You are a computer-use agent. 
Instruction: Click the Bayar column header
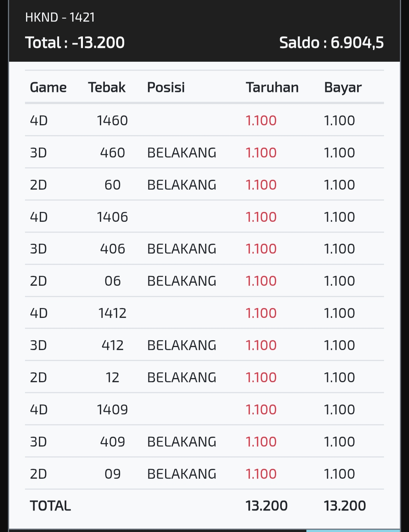pos(343,87)
